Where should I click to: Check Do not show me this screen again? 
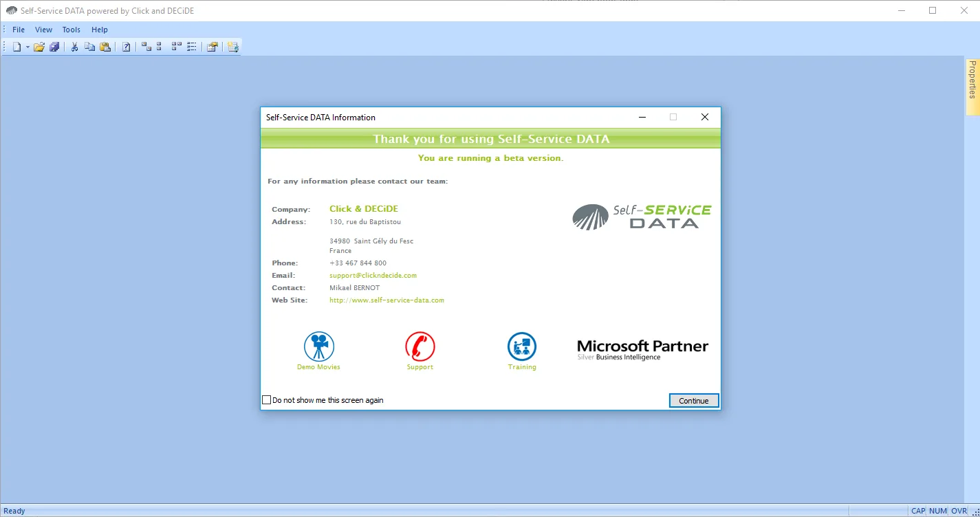(267, 400)
